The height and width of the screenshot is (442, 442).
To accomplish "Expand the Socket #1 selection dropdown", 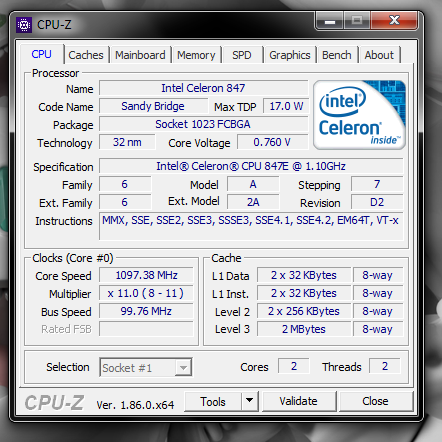I will pyautogui.click(x=183, y=368).
